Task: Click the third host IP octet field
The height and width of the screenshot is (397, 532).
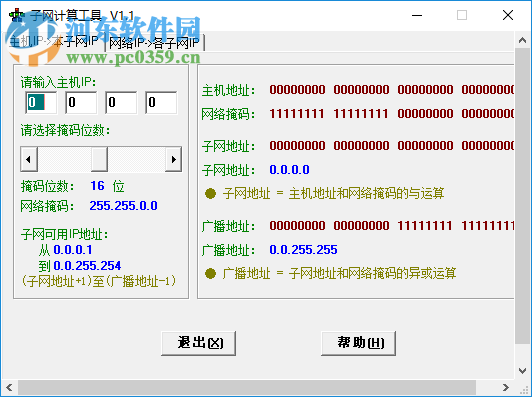Action: click(121, 102)
